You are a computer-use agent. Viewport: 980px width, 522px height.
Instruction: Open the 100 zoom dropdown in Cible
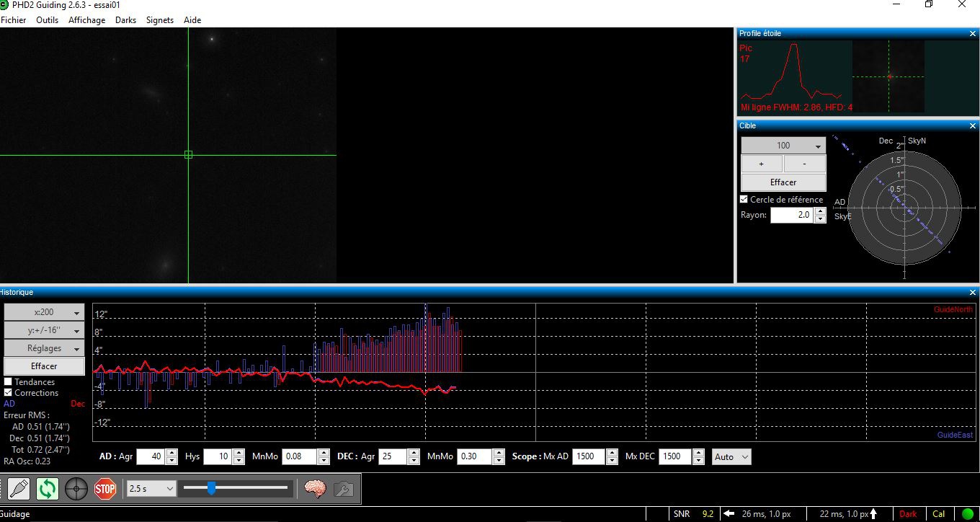click(x=783, y=146)
